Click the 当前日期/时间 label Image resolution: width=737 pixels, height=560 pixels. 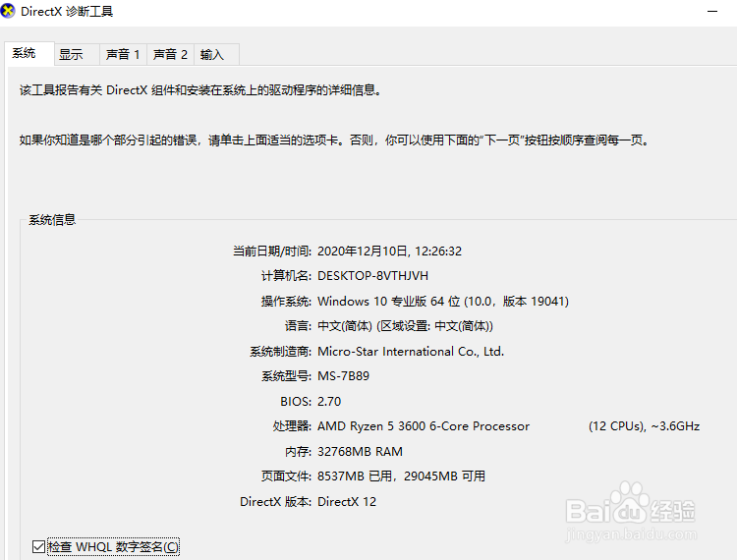click(x=271, y=252)
